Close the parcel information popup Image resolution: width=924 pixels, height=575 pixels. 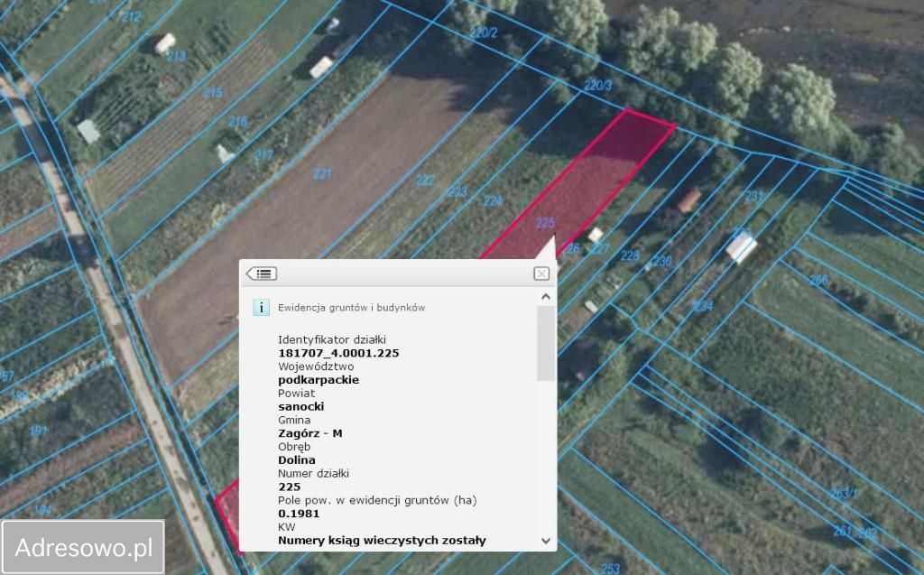click(541, 274)
